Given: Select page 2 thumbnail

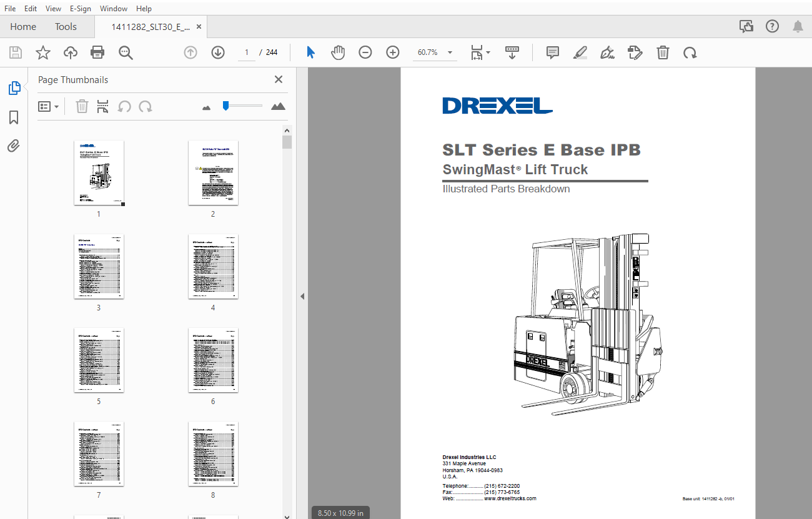Looking at the screenshot, I should [x=213, y=173].
